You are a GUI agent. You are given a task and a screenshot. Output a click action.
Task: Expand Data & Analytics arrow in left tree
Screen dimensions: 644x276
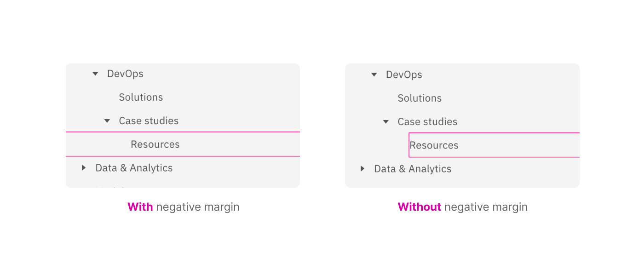tap(84, 168)
